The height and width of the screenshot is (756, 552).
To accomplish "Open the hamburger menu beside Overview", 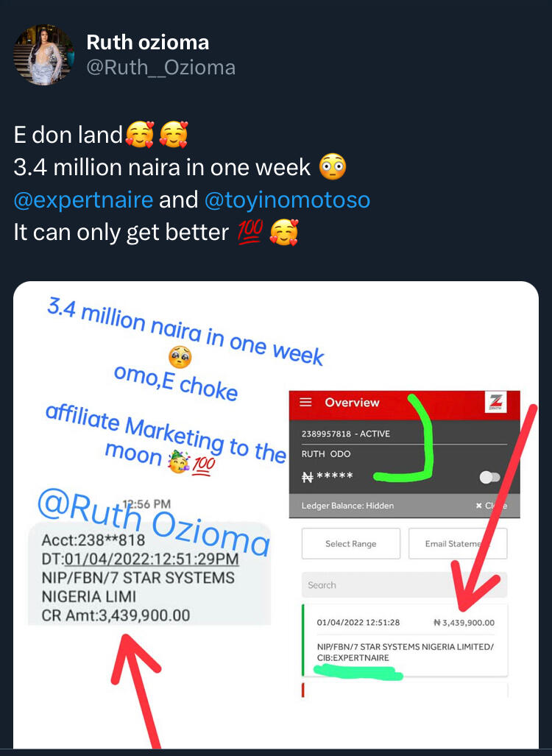I will click(307, 403).
